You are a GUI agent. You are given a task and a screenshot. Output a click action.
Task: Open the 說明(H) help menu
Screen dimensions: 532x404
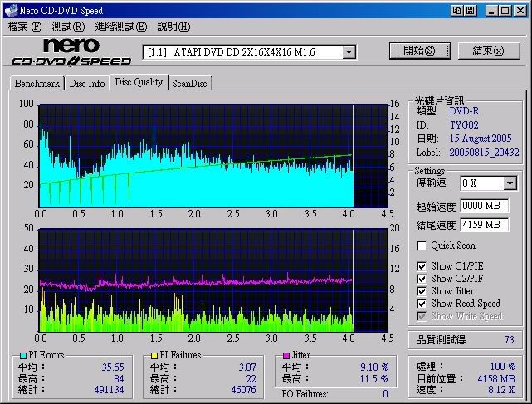173,27
